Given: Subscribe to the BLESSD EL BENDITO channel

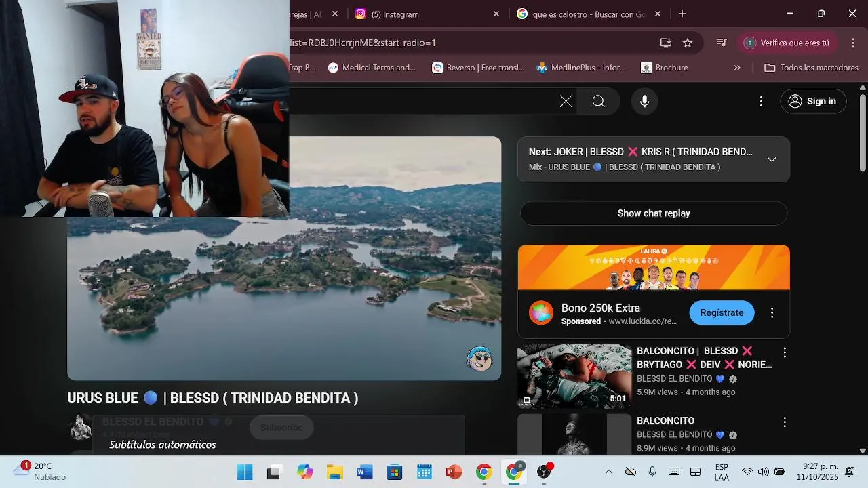Looking at the screenshot, I should pos(281,427).
